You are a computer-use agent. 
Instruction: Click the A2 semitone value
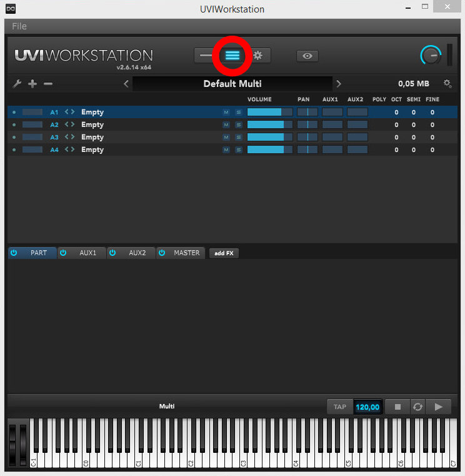(414, 124)
